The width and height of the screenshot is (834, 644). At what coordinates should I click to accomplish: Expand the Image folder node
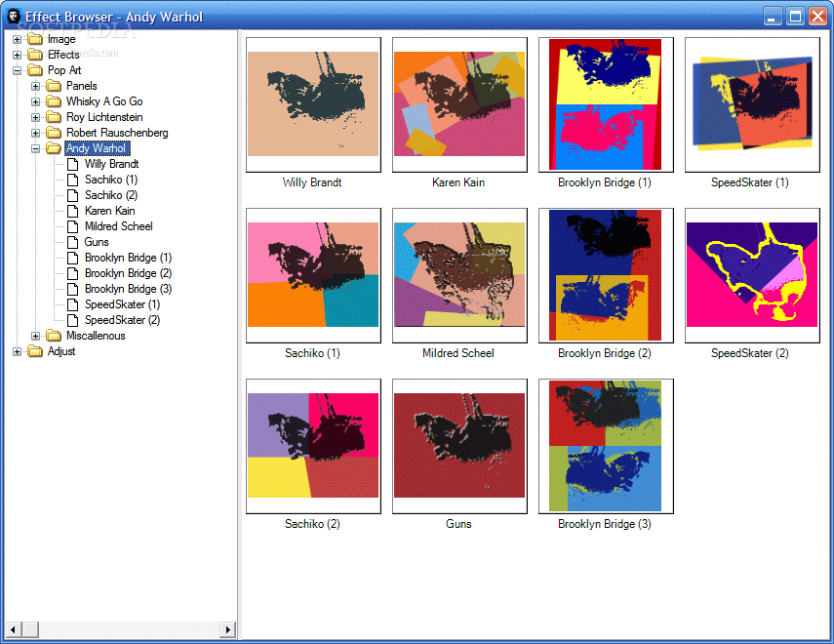pos(18,39)
